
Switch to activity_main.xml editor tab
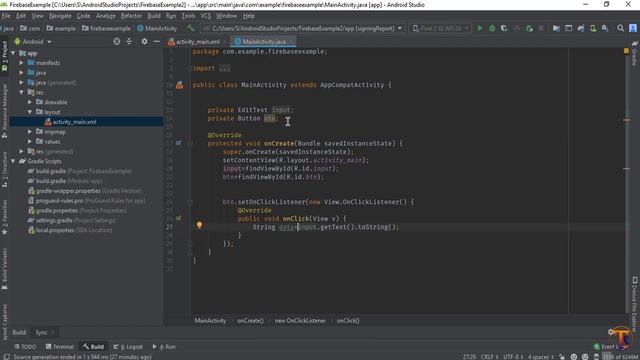pos(198,42)
